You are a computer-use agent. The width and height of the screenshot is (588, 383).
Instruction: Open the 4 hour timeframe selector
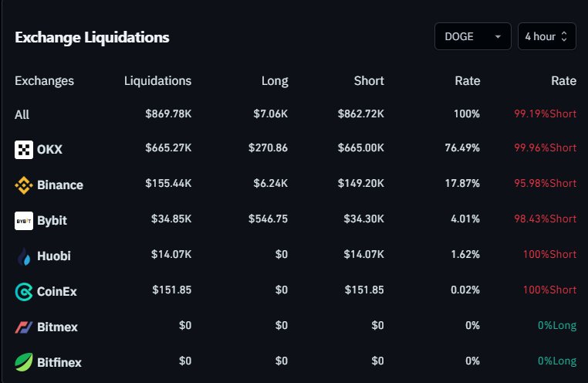pos(546,36)
